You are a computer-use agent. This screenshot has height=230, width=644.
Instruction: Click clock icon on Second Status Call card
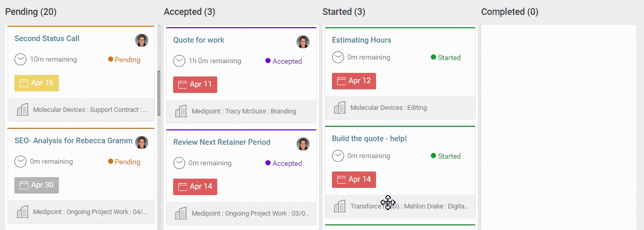(20, 60)
